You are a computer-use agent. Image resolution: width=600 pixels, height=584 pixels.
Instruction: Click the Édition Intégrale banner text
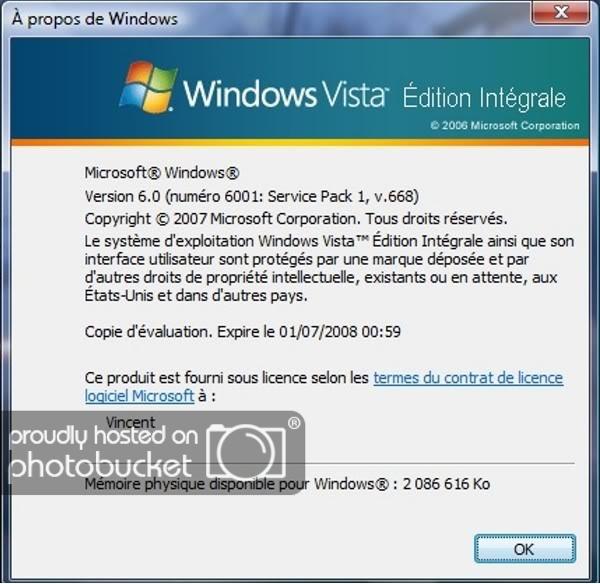[484, 96]
